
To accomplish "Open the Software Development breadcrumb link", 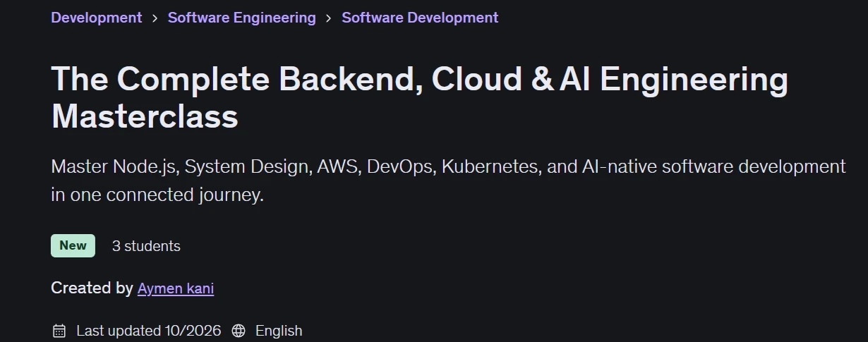I will coord(420,18).
